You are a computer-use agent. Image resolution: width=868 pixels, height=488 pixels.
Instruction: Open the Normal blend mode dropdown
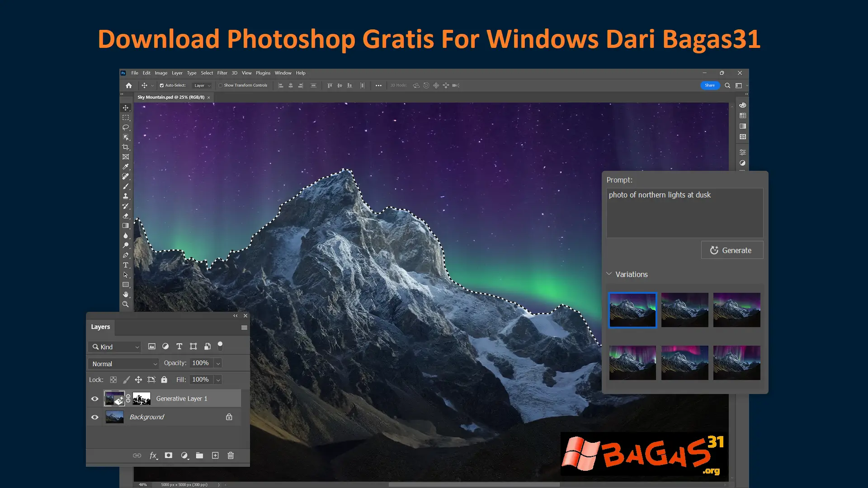123,363
